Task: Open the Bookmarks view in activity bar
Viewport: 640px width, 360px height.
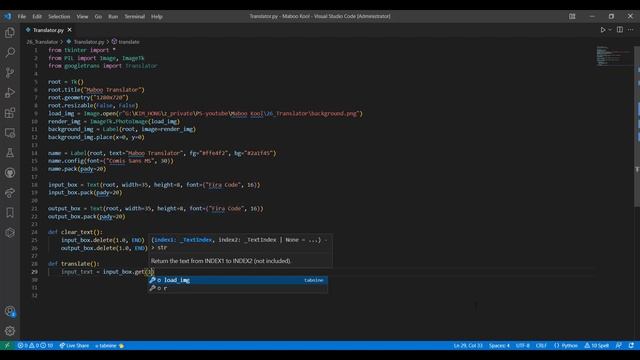Action: pyautogui.click(x=10, y=213)
